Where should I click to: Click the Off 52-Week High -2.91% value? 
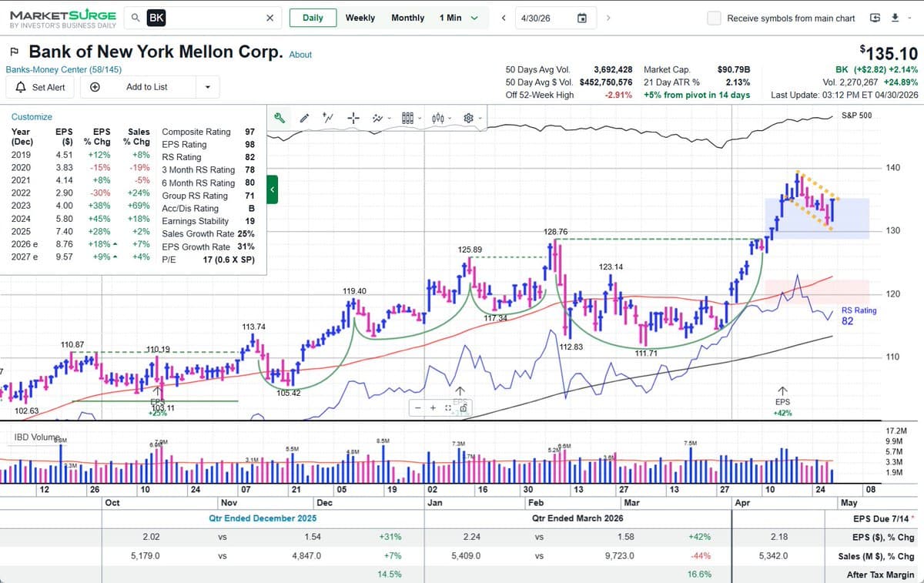click(617, 95)
